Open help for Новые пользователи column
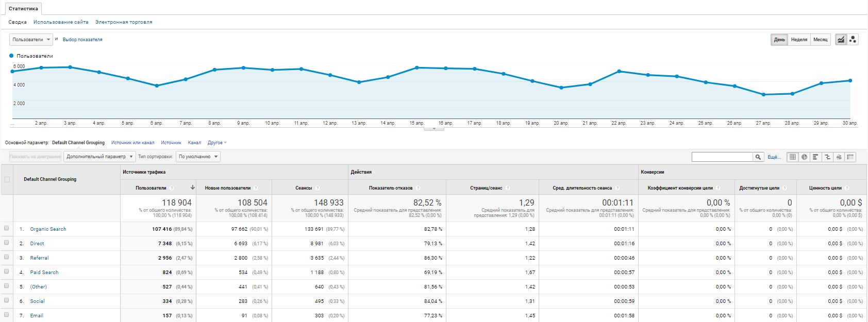The height and width of the screenshot is (322, 868). tap(256, 188)
